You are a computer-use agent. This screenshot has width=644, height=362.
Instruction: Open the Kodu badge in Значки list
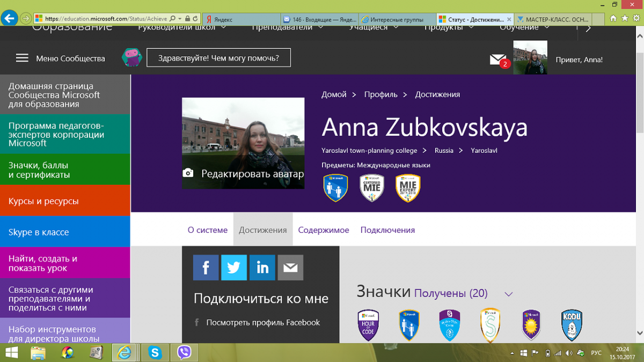pyautogui.click(x=572, y=325)
